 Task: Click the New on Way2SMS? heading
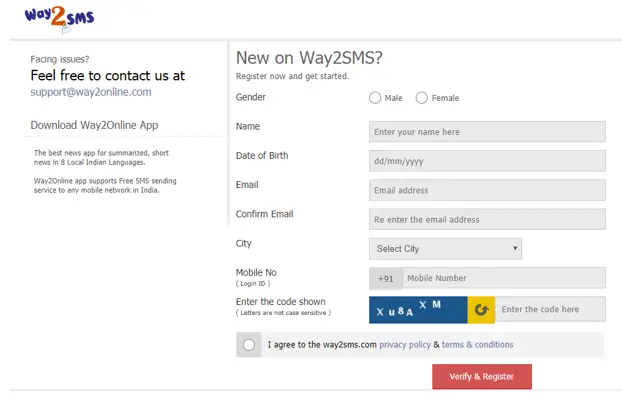pos(309,58)
